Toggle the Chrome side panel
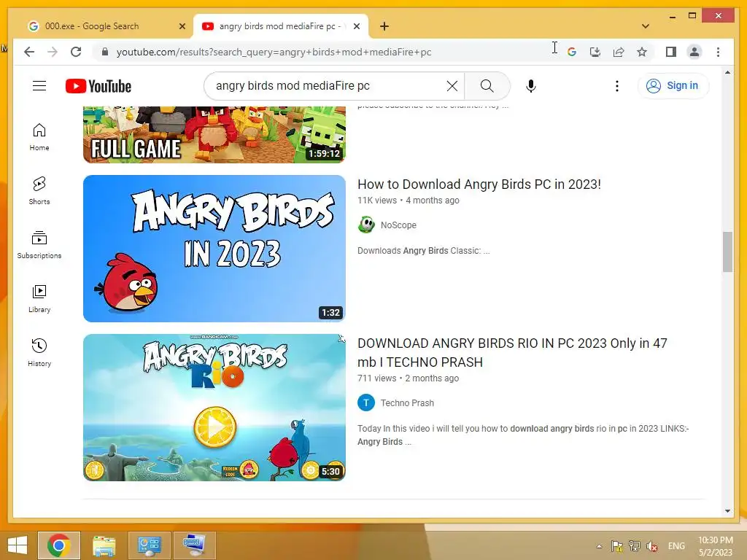This screenshot has height=560, width=747. (x=671, y=52)
